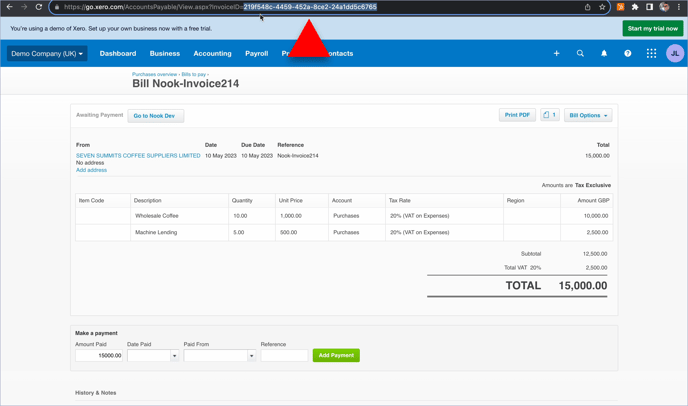Click Go to Nook Dev button
The width and height of the screenshot is (688, 406).
pos(156,116)
